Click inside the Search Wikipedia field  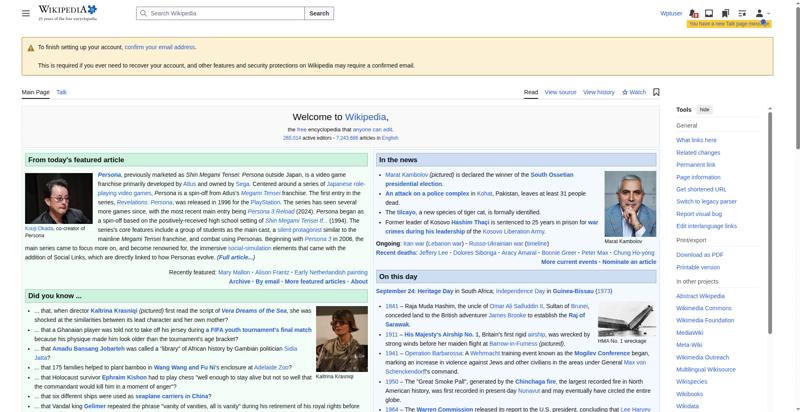coord(220,13)
